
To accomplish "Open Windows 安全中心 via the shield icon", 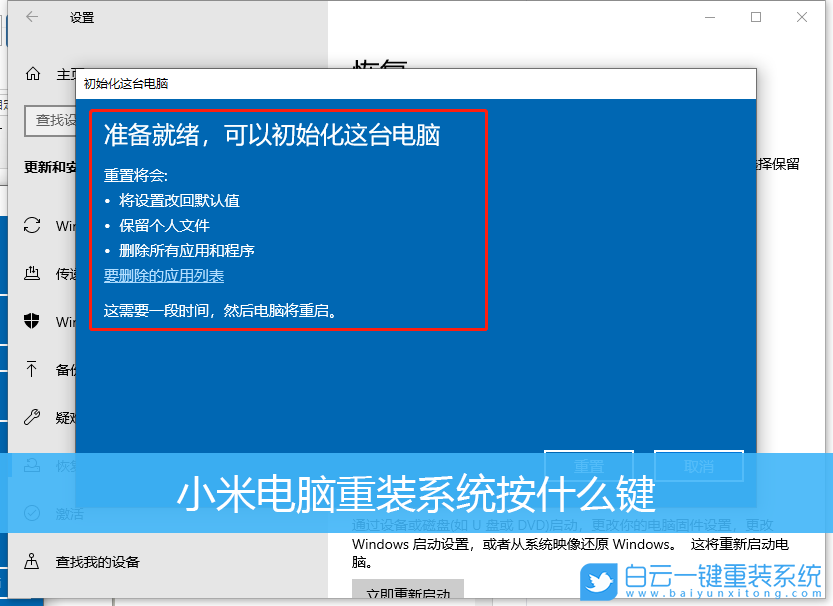I will click(32, 321).
